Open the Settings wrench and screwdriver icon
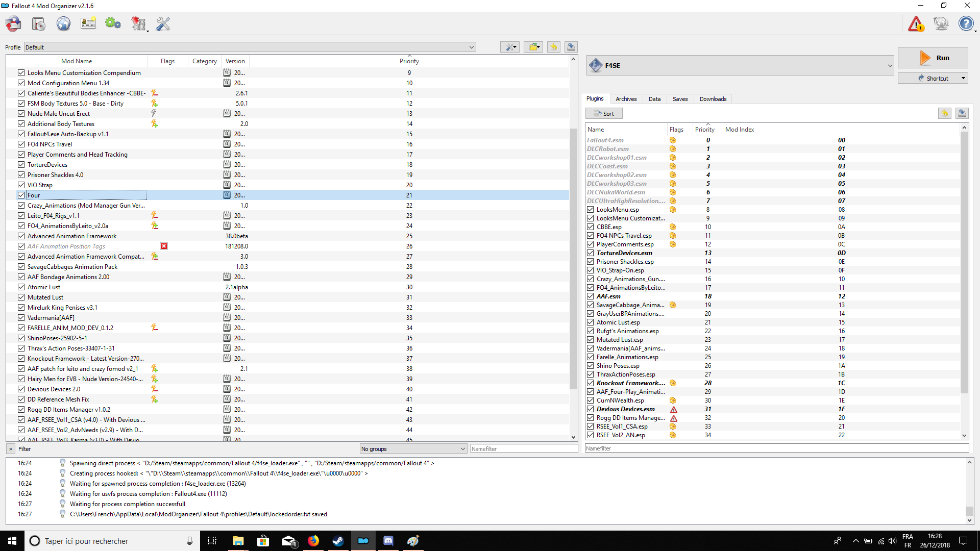 (163, 23)
